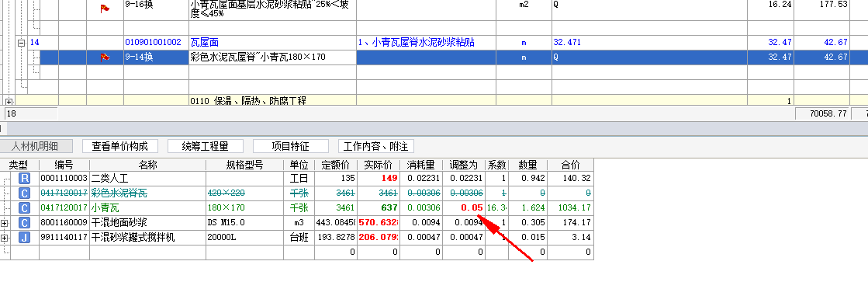
Task: Click the 消耗量 column header
Action: pyautogui.click(x=421, y=165)
